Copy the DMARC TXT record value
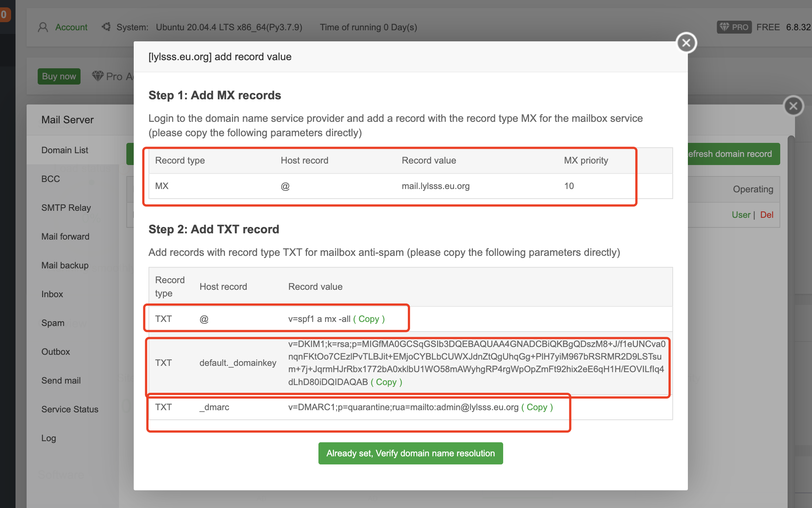This screenshot has height=508, width=812. coord(537,407)
